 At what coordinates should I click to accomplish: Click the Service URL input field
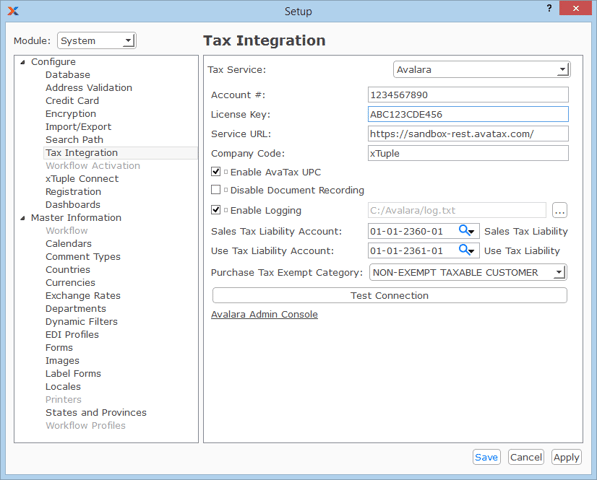click(x=468, y=134)
